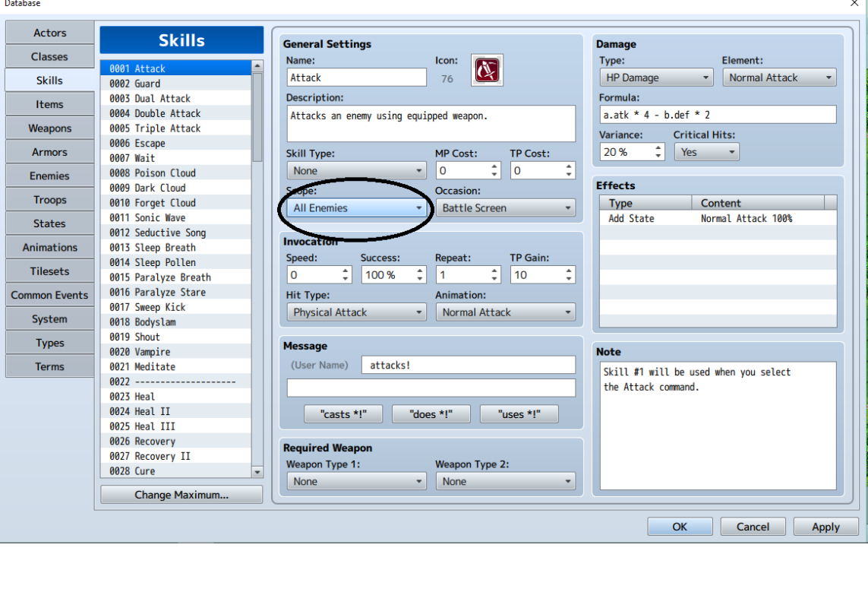
Task: Insert the "does *!" message template
Action: click(x=431, y=414)
